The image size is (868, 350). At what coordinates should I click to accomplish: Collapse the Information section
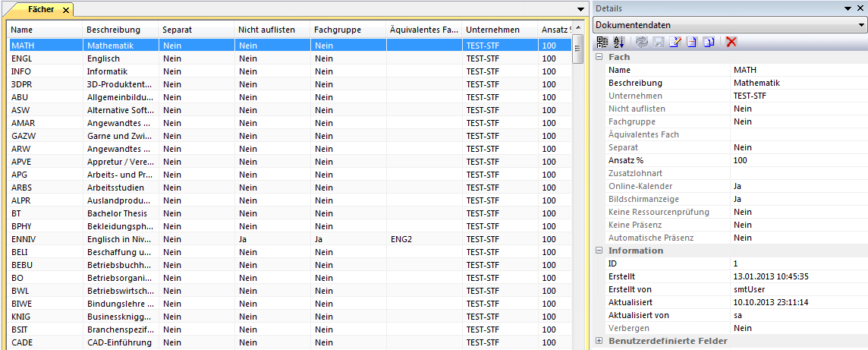click(x=599, y=251)
